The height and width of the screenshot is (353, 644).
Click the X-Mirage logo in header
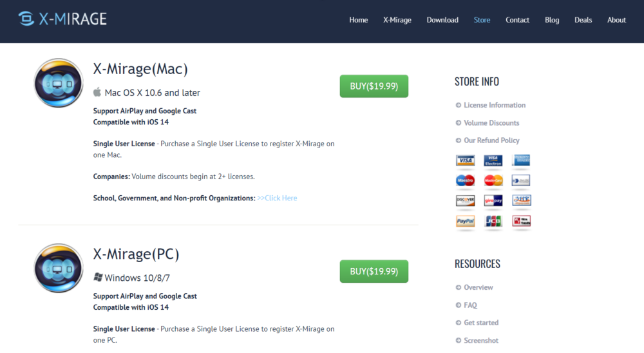[62, 19]
